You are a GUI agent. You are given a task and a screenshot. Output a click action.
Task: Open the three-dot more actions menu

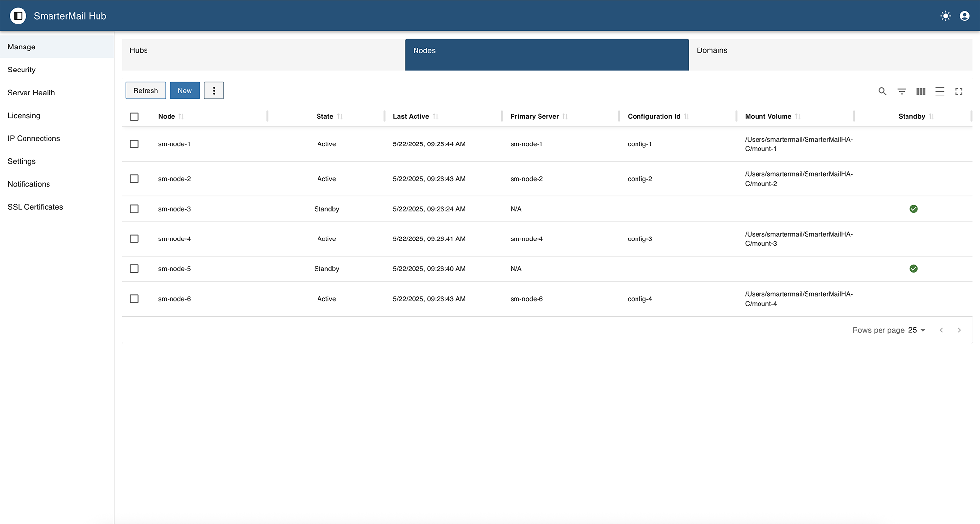pyautogui.click(x=214, y=91)
